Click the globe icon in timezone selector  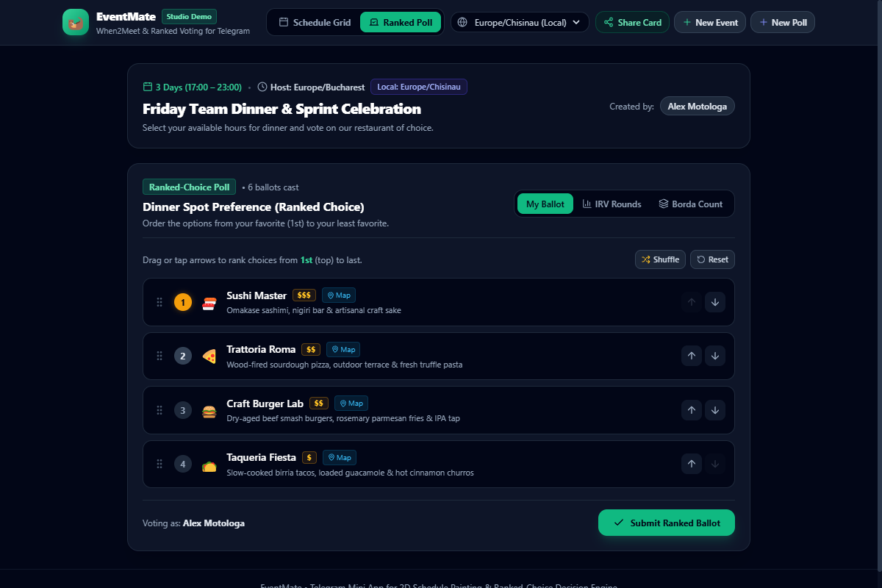pos(462,22)
